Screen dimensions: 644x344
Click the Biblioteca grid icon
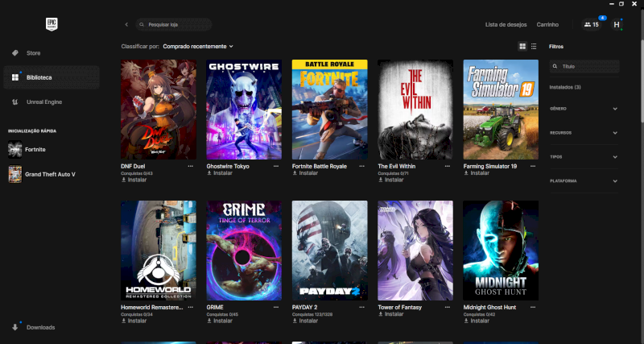point(15,77)
